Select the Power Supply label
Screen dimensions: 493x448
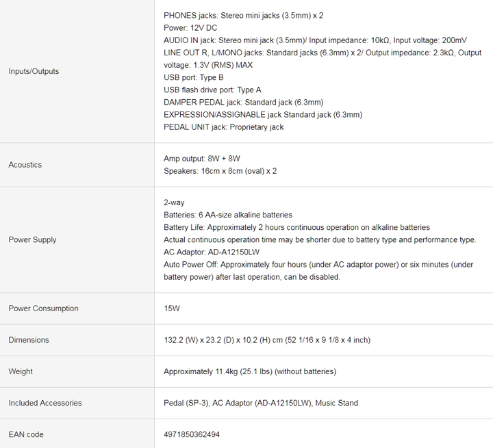[32, 239]
